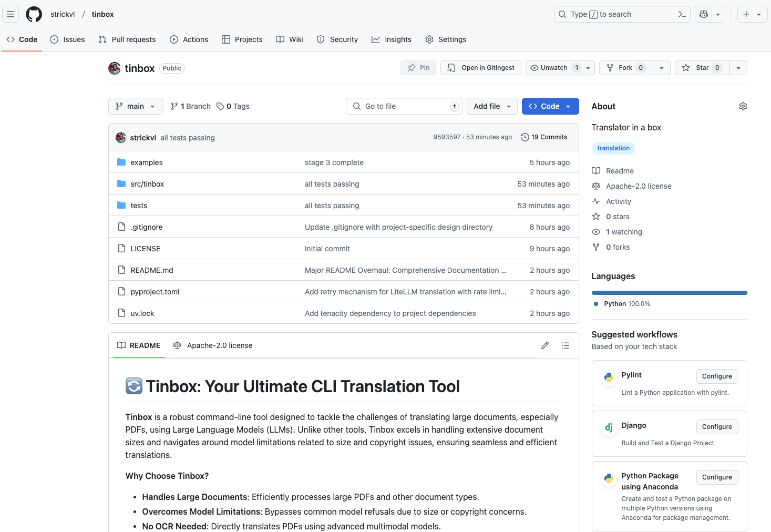Show README outline list icon
This screenshot has height=532, width=771.
point(566,345)
